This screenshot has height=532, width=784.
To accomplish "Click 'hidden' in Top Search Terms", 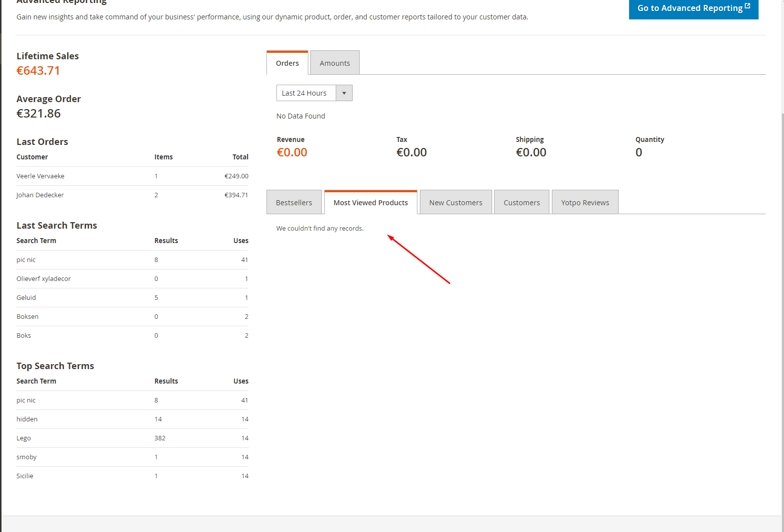I will point(27,419).
